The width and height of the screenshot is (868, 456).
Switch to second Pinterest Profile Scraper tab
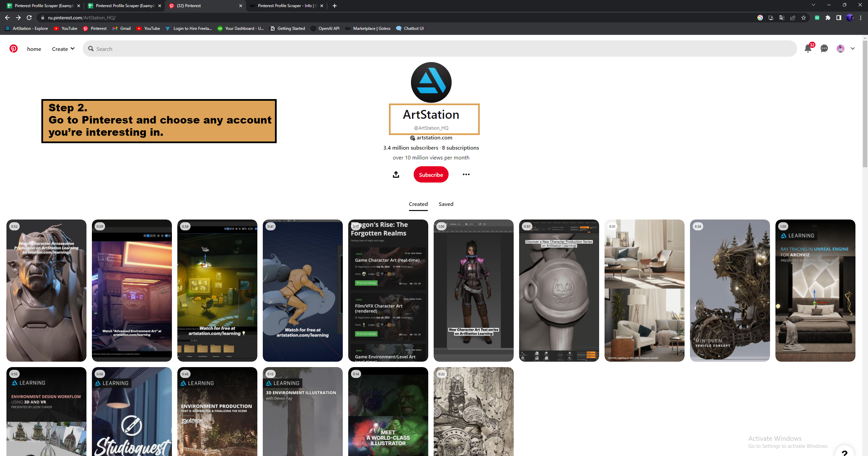tap(125, 6)
